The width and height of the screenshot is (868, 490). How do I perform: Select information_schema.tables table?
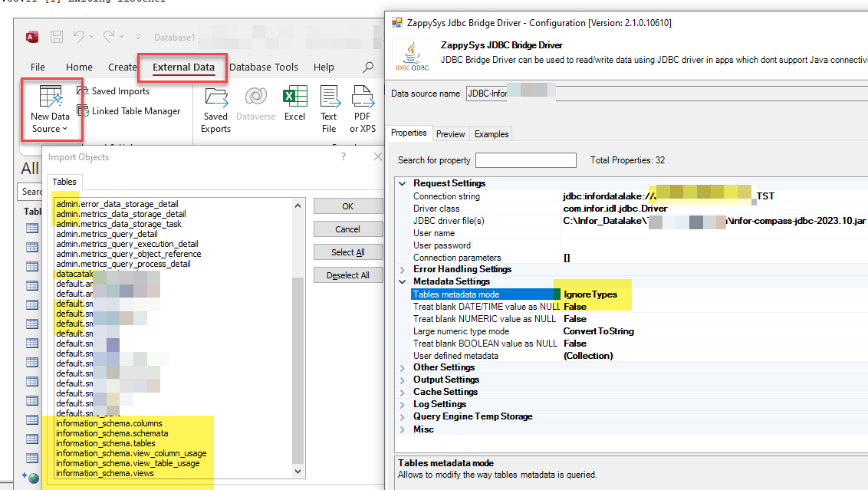[x=106, y=443]
